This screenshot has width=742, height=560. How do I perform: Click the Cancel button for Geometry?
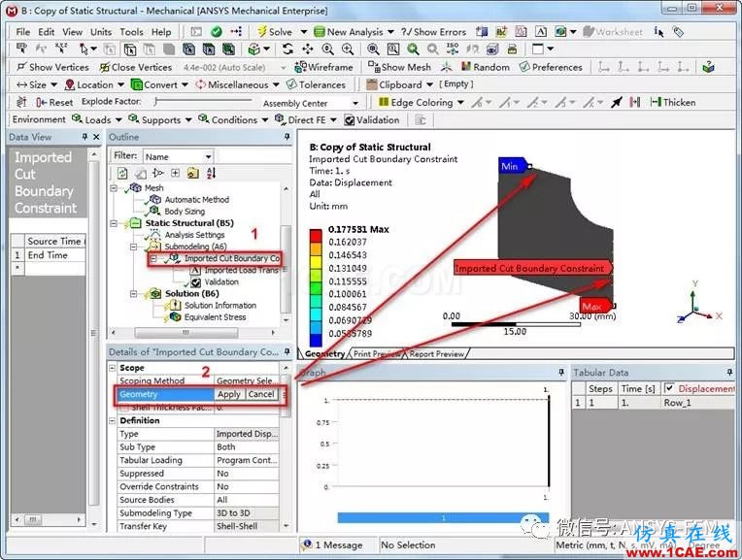pyautogui.click(x=260, y=394)
